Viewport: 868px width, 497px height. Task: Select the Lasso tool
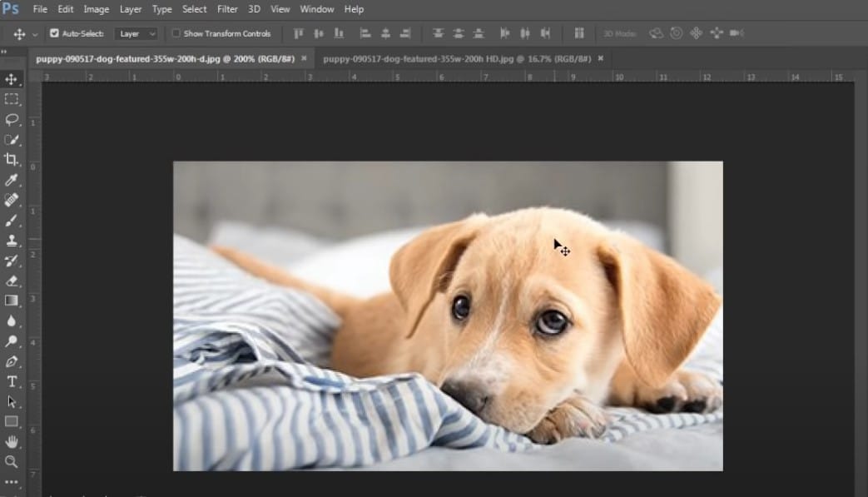click(x=12, y=120)
